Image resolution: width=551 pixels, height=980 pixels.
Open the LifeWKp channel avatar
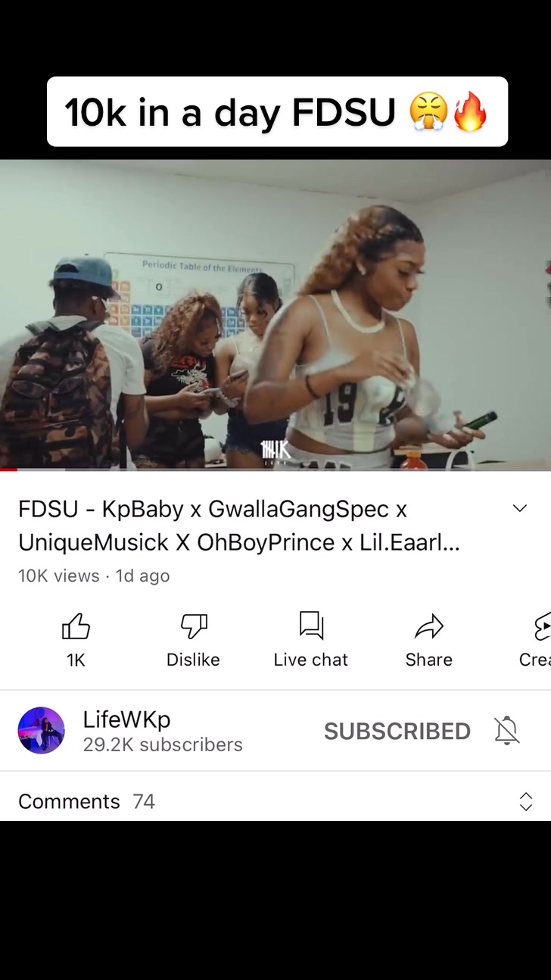coord(41,731)
